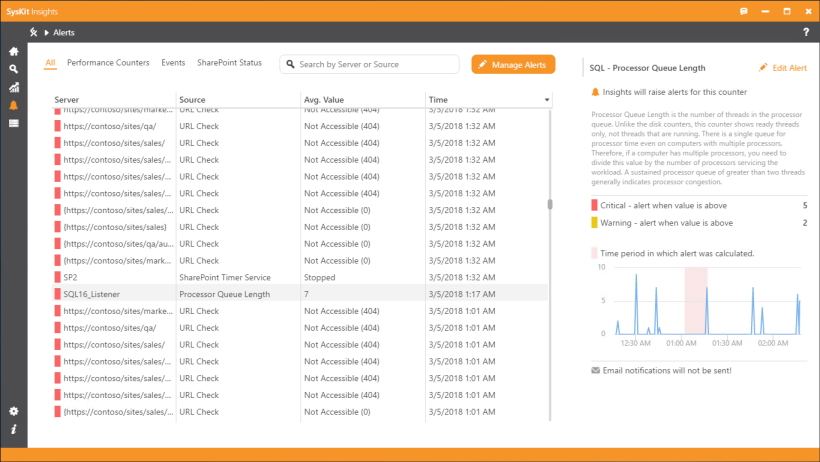Click Avg. Value 7 in SQL16_Listener row

(306, 294)
